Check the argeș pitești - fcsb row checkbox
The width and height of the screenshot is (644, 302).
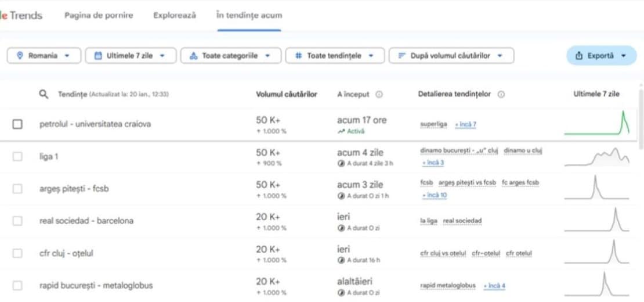pyautogui.click(x=17, y=189)
